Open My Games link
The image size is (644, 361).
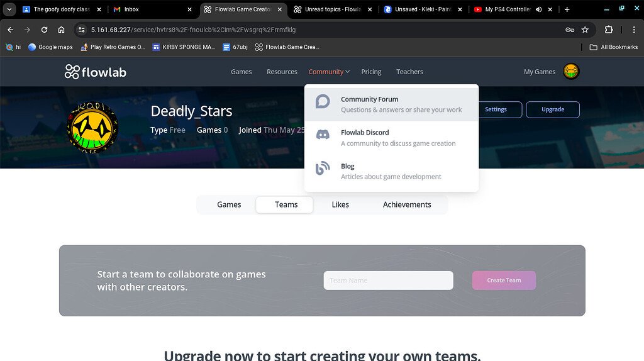point(539,72)
